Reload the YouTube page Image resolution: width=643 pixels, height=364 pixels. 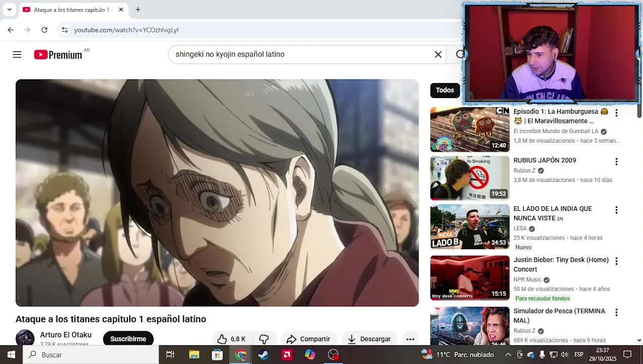(x=44, y=30)
